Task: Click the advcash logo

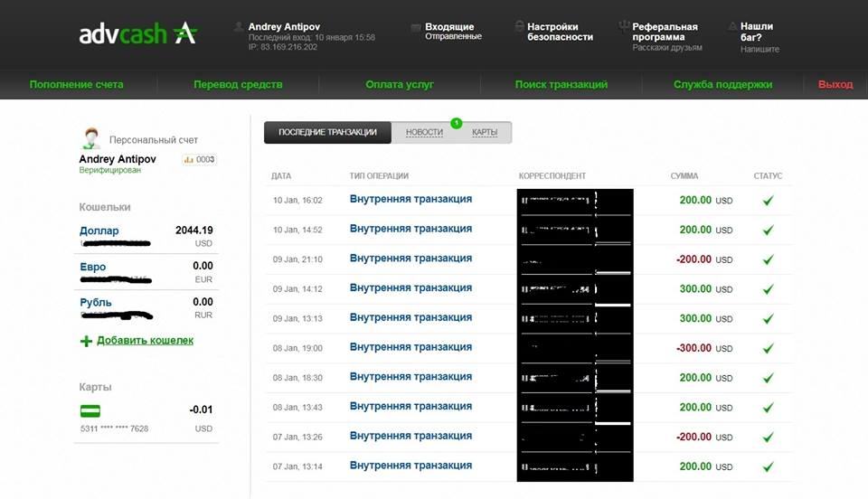Action: tap(137, 34)
